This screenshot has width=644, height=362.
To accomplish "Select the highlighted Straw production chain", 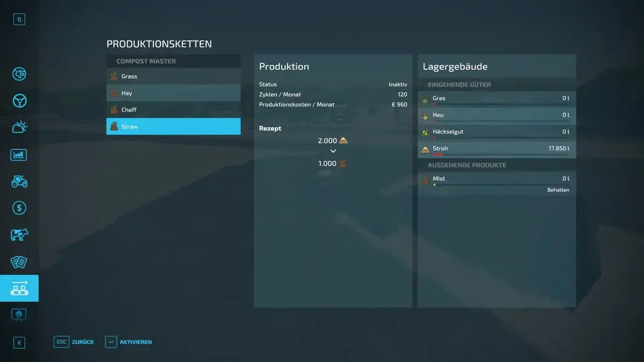I will [x=173, y=127].
